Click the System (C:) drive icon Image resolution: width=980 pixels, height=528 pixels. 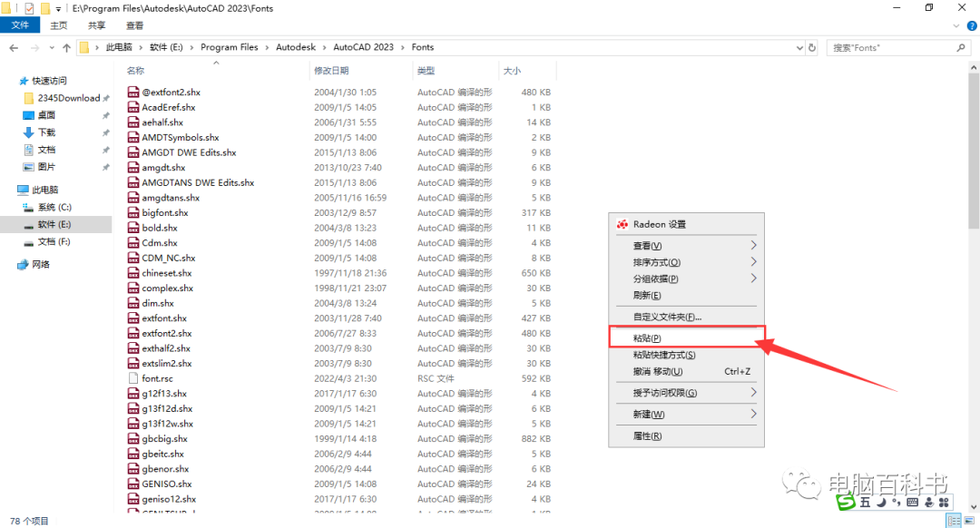pos(28,207)
